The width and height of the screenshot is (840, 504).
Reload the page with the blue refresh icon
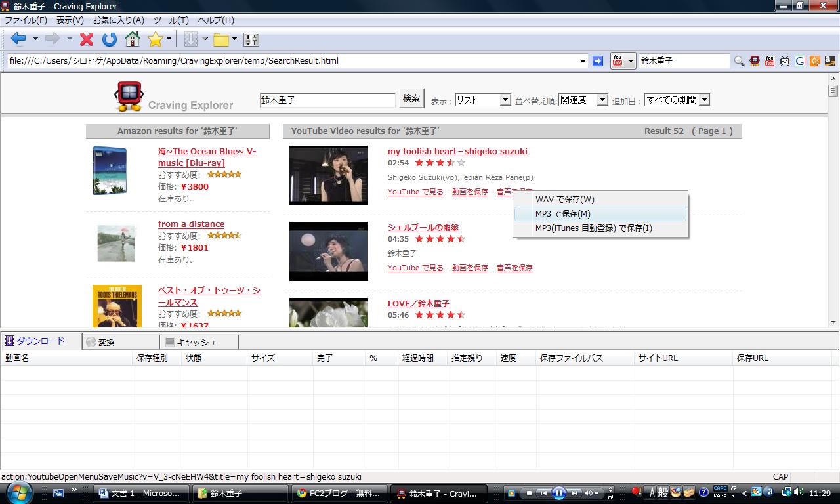tap(110, 39)
